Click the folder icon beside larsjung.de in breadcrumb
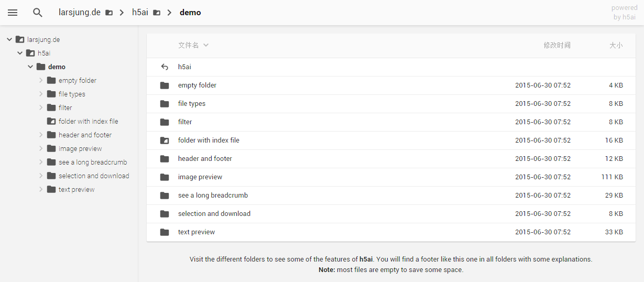The height and width of the screenshot is (282, 644). coord(109,13)
